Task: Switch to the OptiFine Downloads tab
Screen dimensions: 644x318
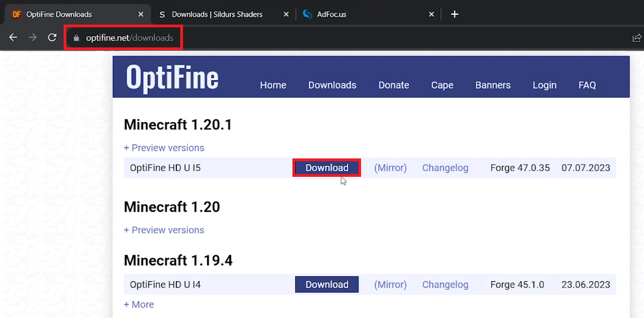Action: (x=76, y=15)
